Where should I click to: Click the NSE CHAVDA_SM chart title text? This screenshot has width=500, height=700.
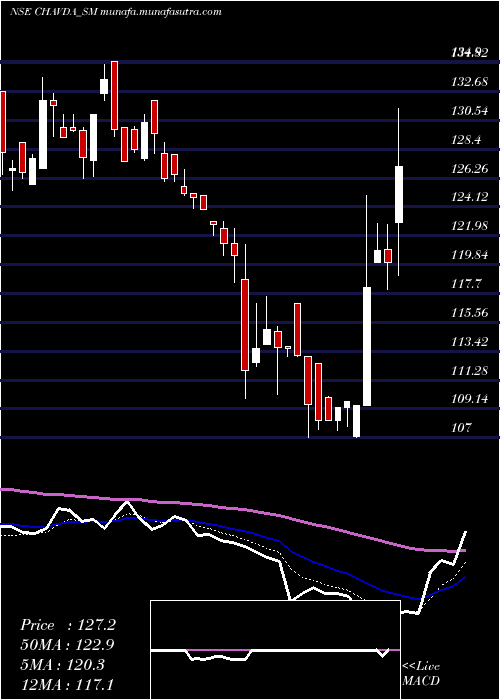[x=115, y=12]
